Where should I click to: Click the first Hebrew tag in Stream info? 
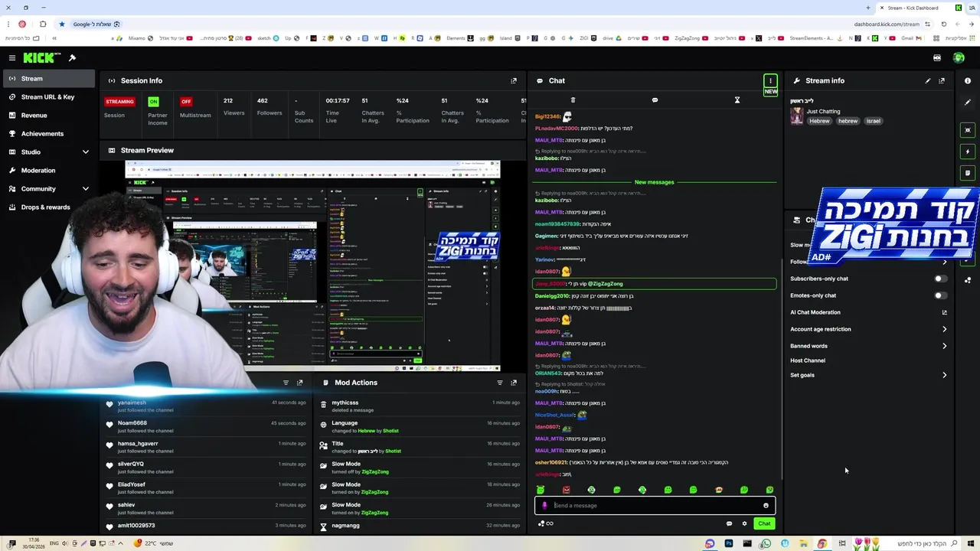(x=819, y=121)
